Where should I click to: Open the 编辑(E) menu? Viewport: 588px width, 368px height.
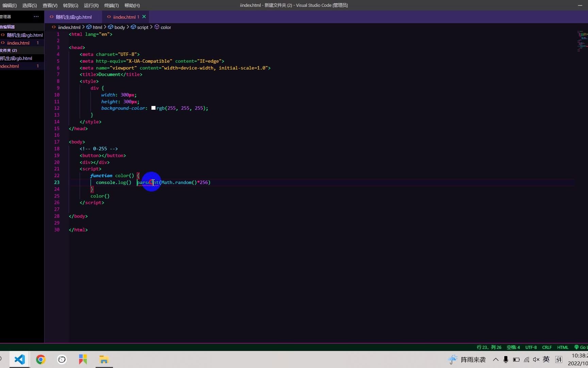(9, 5)
